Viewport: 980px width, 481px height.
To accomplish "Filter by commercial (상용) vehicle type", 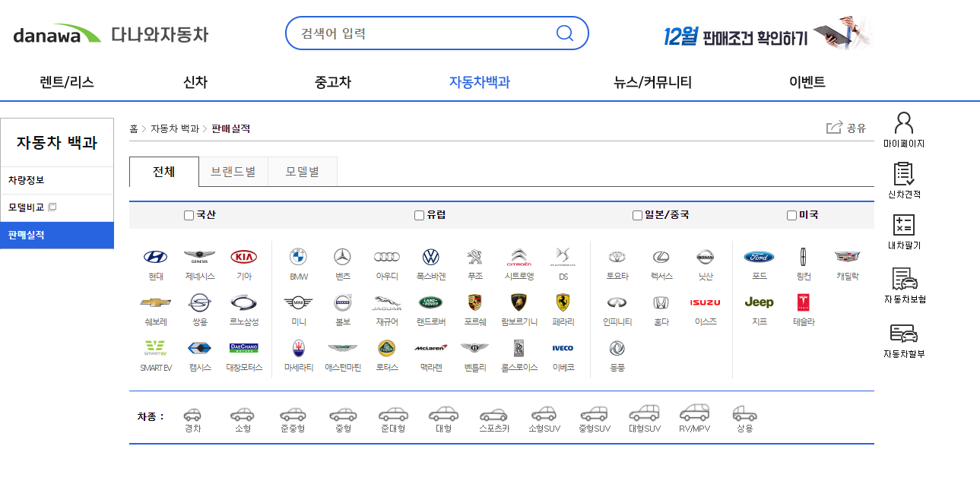I will pyautogui.click(x=744, y=419).
